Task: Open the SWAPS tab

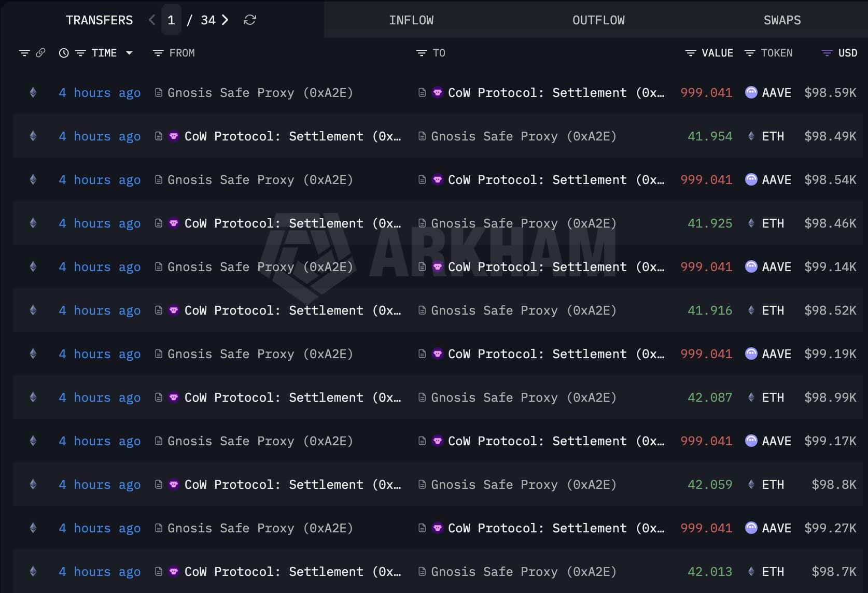Action: (x=782, y=20)
